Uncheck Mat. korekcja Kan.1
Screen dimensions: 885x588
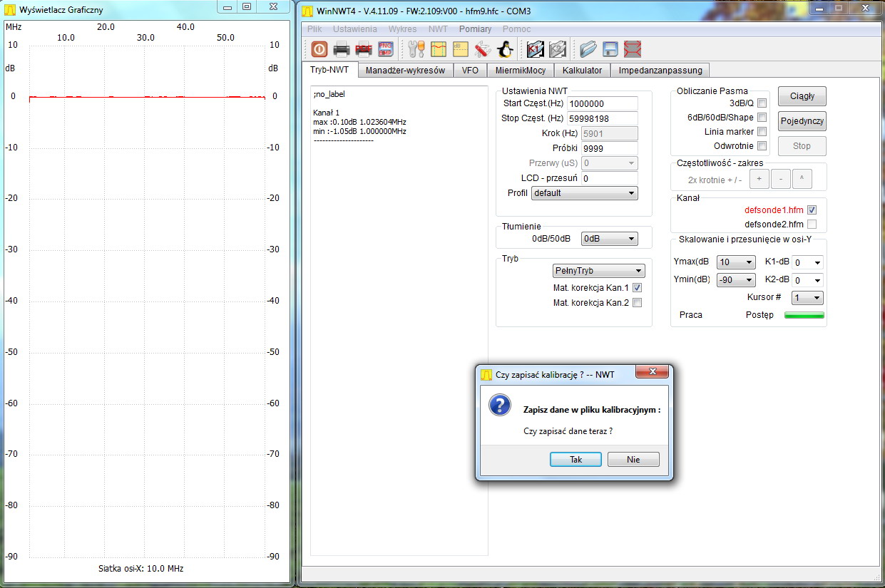click(x=637, y=288)
